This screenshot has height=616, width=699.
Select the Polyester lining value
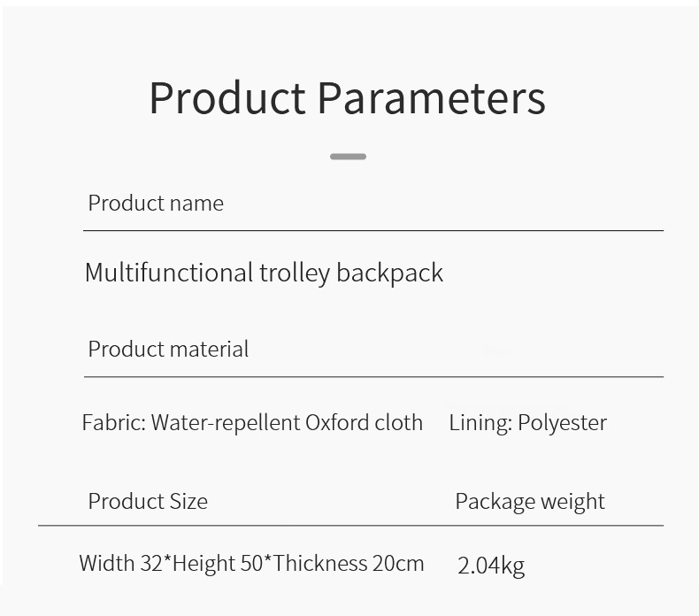(x=562, y=422)
